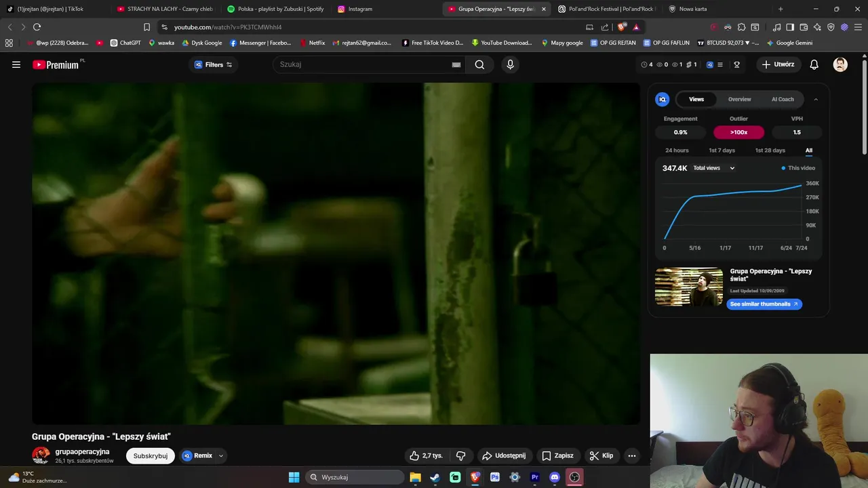868x488 pixels.
Task: Switch to vidIQ AI Coach tab
Action: click(x=783, y=99)
